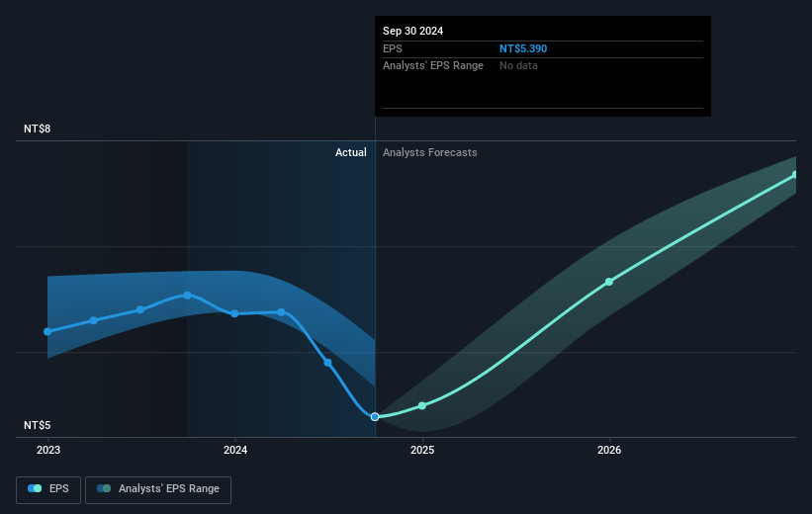This screenshot has height=514, width=812.
Task: Click the Actual label
Action: (x=350, y=152)
